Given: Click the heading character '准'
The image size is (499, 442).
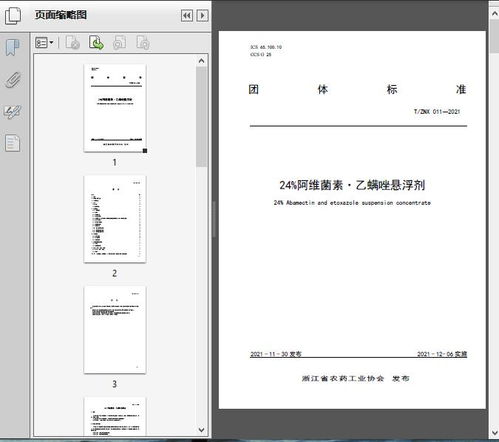Looking at the screenshot, I should point(461,89).
